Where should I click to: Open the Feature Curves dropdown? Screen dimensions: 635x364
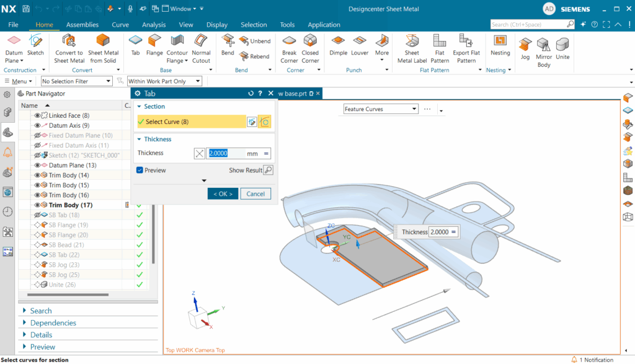pos(381,109)
